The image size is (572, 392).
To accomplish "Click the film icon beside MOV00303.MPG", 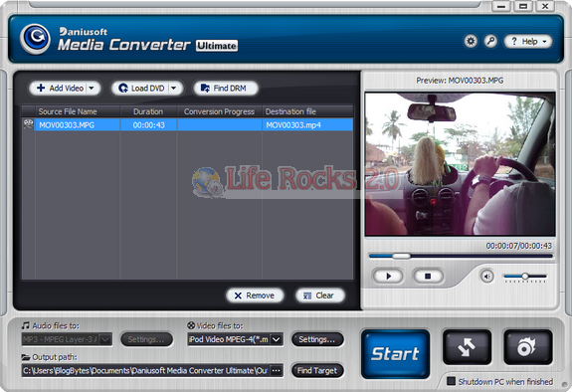I will click(x=28, y=124).
